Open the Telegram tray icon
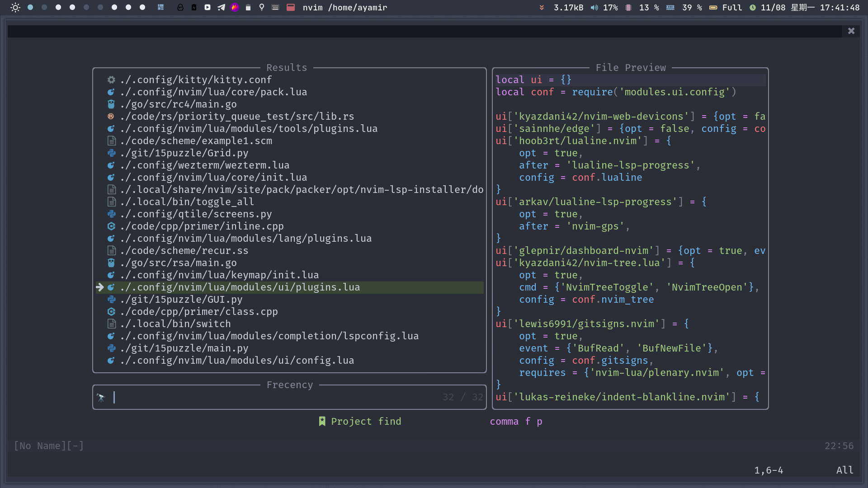The image size is (868, 488). point(221,7)
